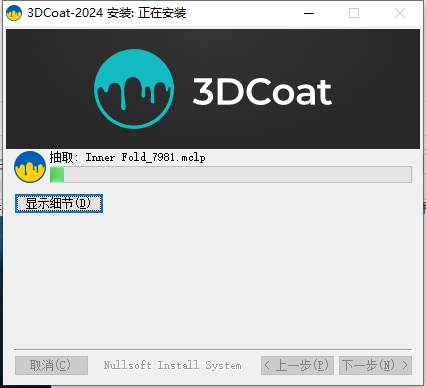Viewport: 426px width, 388px height.
Task: Click the 3DCoat banner wordmark text
Action: tap(262, 91)
